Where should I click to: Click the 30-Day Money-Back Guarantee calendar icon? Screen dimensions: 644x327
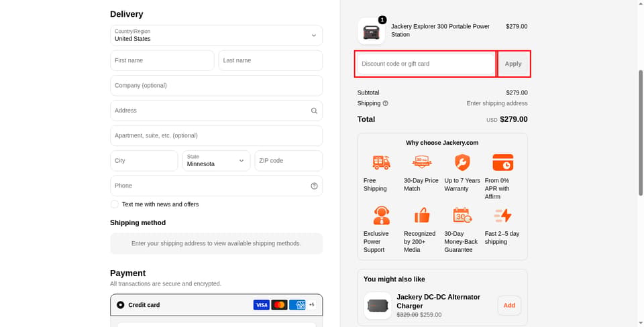(x=462, y=215)
